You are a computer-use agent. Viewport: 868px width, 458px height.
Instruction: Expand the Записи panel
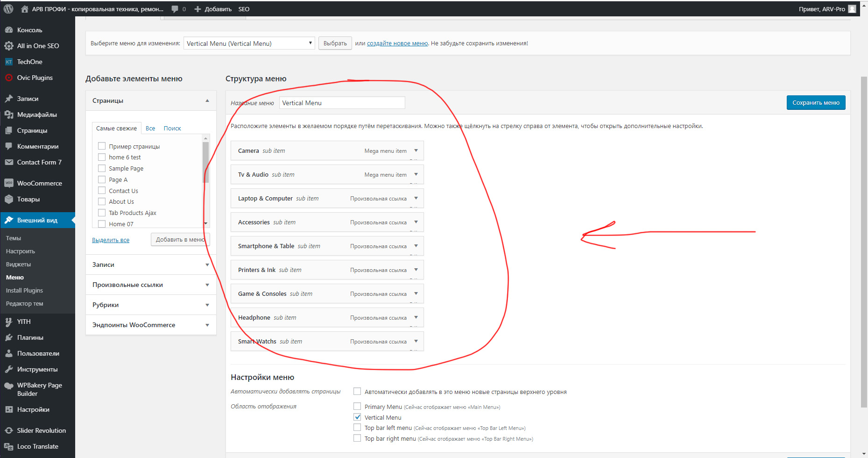pos(207,265)
